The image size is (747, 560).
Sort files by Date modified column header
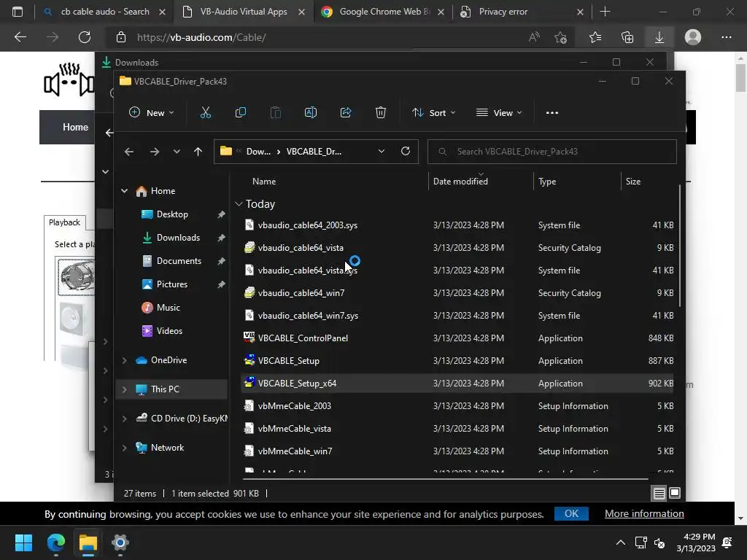point(460,182)
